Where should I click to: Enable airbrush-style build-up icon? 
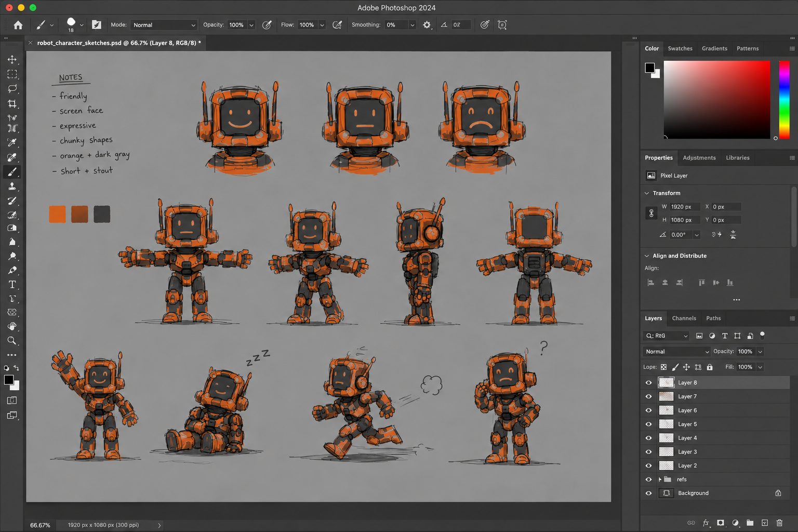pos(337,25)
